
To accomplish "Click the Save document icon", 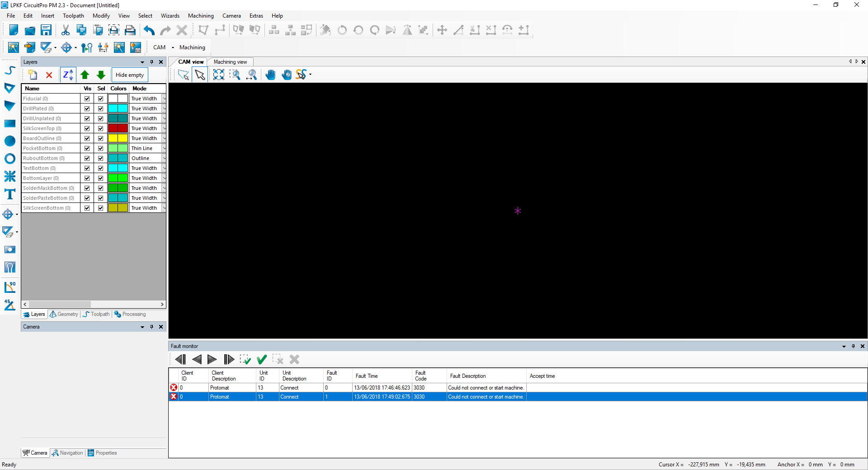I will [46, 30].
